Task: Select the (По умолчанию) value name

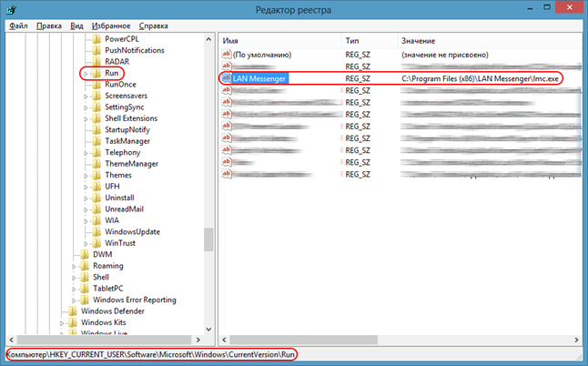Action: point(262,55)
